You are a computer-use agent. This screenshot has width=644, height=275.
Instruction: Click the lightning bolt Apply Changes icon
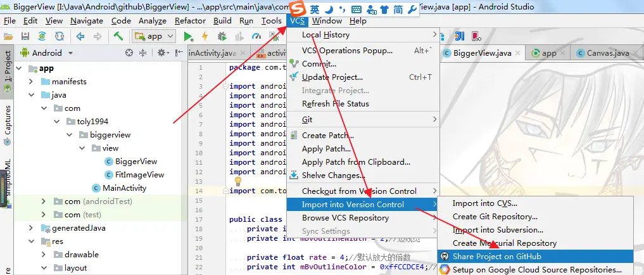click(205, 37)
